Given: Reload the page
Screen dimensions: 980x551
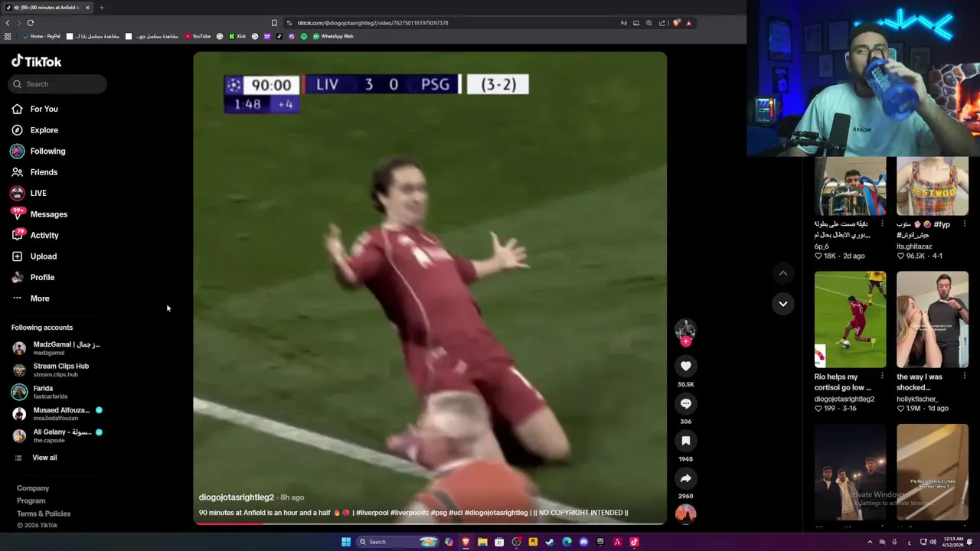Looking at the screenshot, I should (x=31, y=23).
